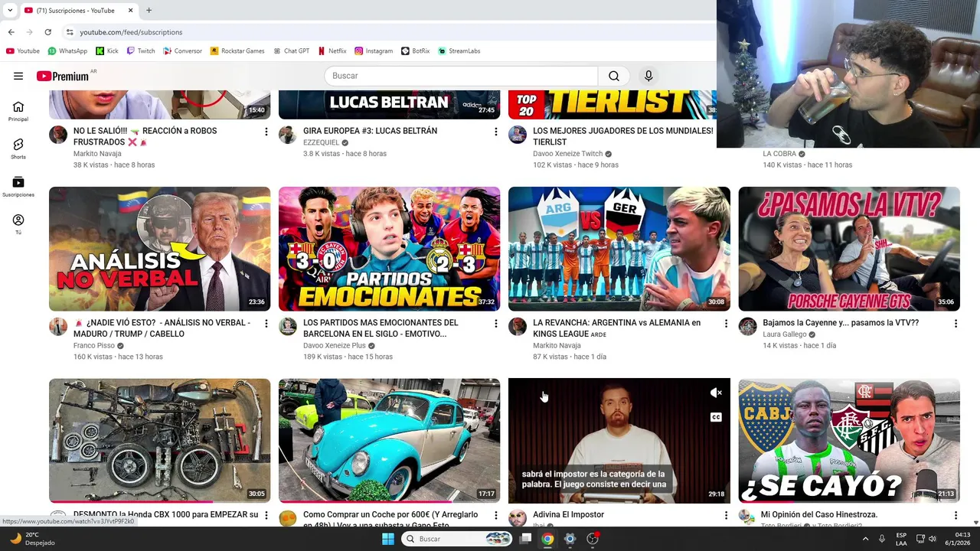This screenshot has height=551, width=980.
Task: Open the PARTIDOS EMOCIONANTES thumbnail
Action: point(389,249)
